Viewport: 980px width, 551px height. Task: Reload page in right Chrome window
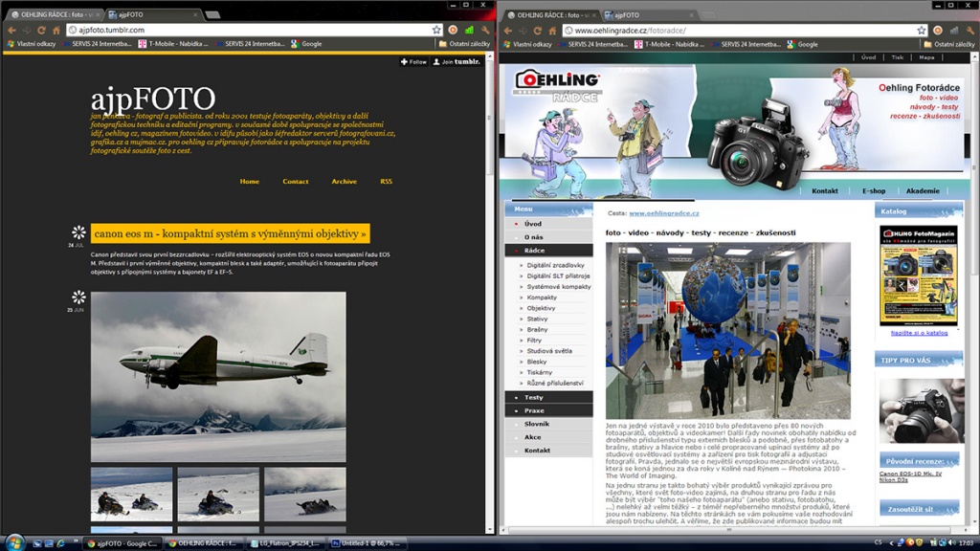pyautogui.click(x=538, y=31)
